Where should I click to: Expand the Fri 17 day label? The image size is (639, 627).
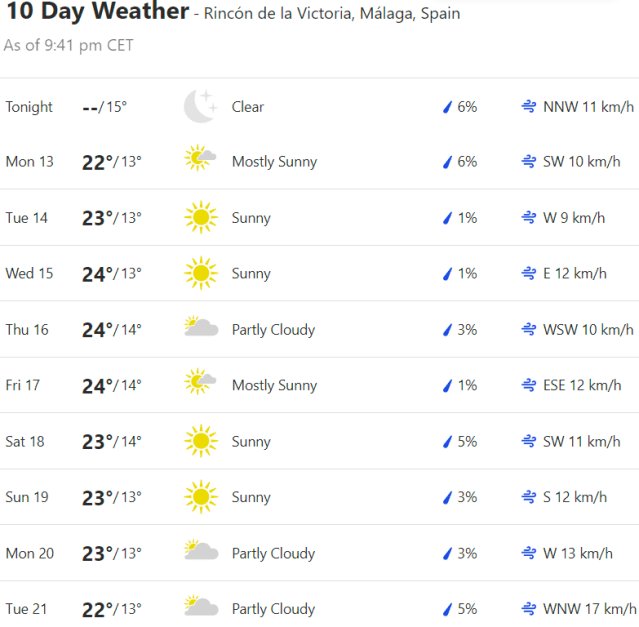[x=23, y=385]
